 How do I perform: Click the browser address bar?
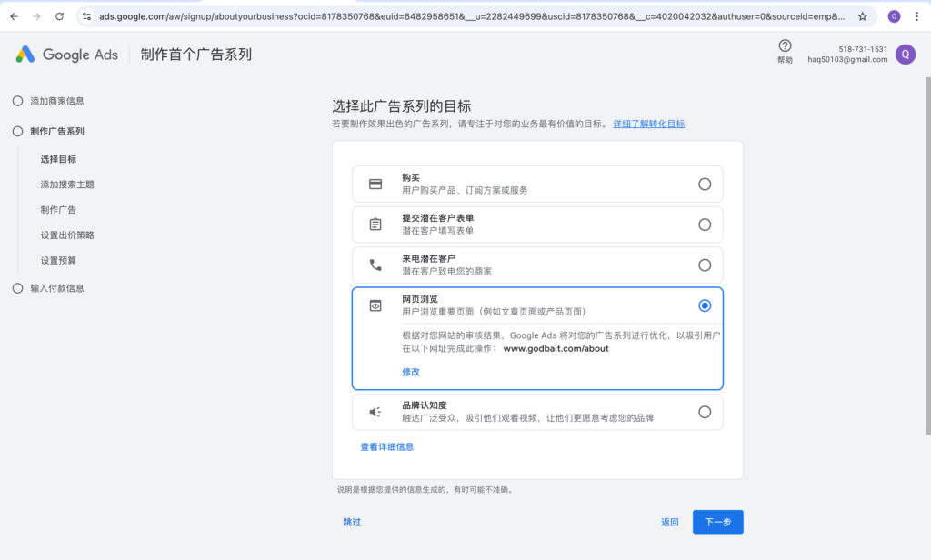455,16
